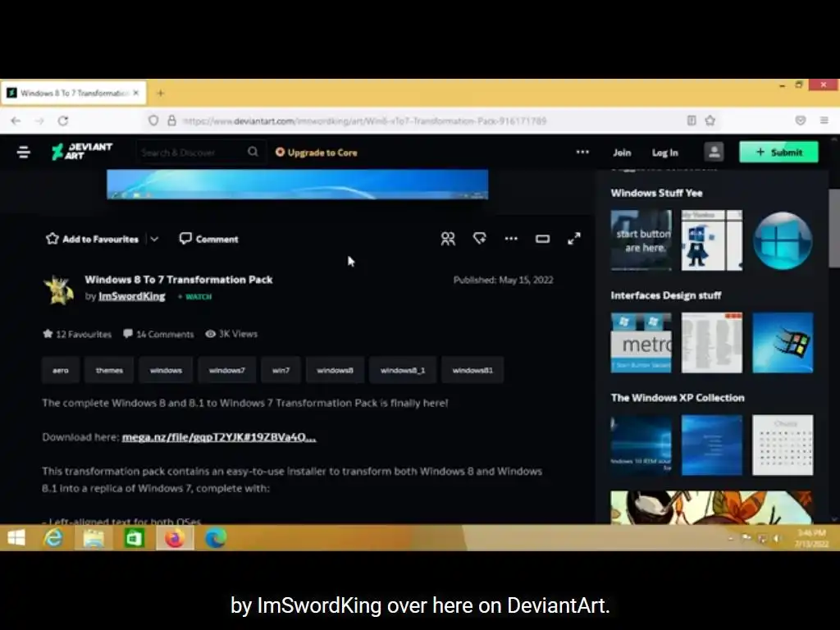Viewport: 840px width, 630px height.
Task: Open the calendar grid thumbnail
Action: click(x=783, y=445)
